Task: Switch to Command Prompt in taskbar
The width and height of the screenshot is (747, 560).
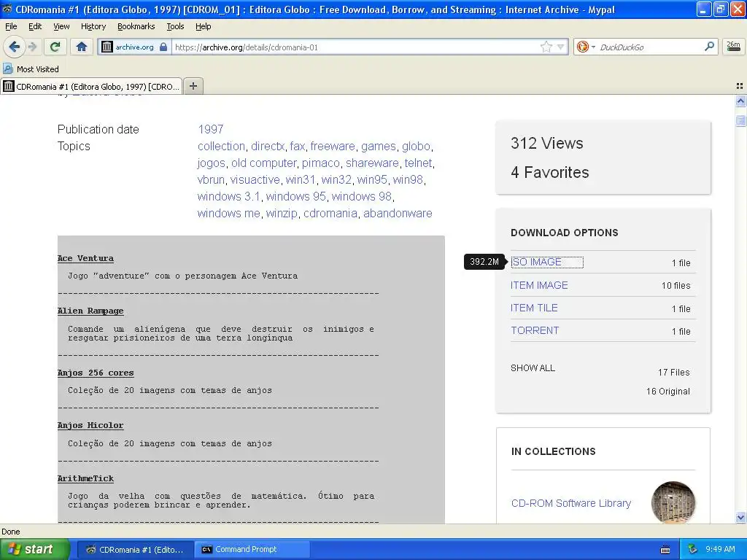Action: point(252,549)
